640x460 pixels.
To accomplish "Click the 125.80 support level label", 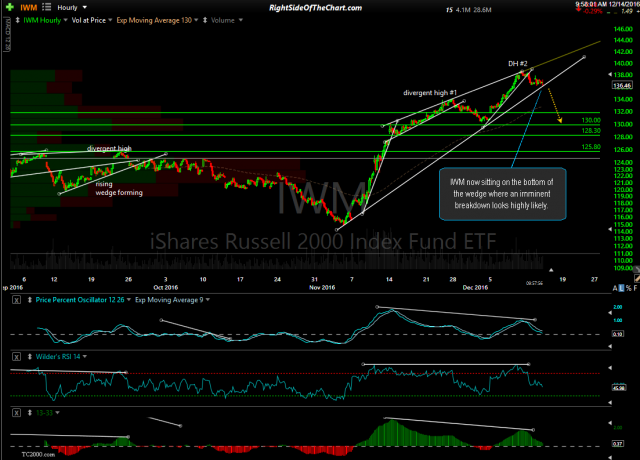I will tap(591, 147).
